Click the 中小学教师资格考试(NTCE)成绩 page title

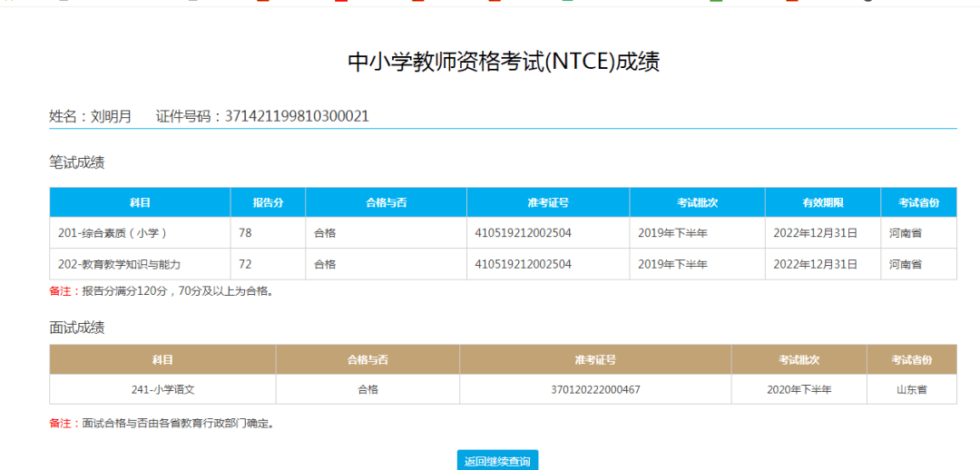click(x=504, y=63)
